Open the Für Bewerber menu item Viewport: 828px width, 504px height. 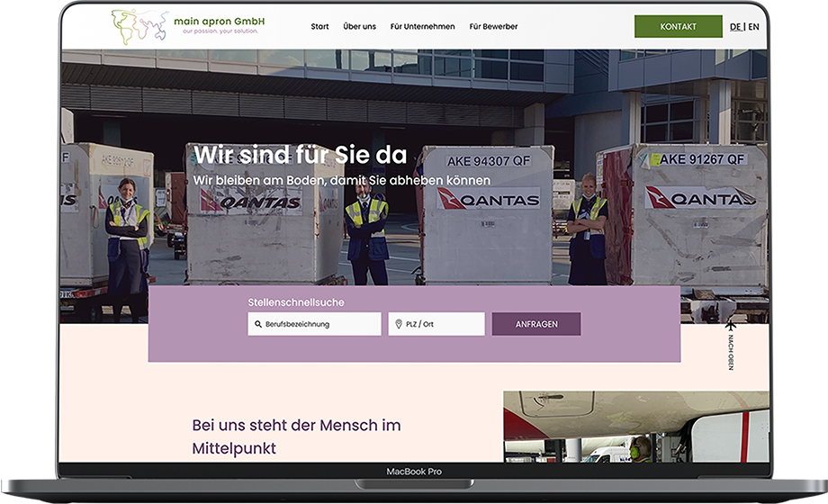[x=493, y=26]
